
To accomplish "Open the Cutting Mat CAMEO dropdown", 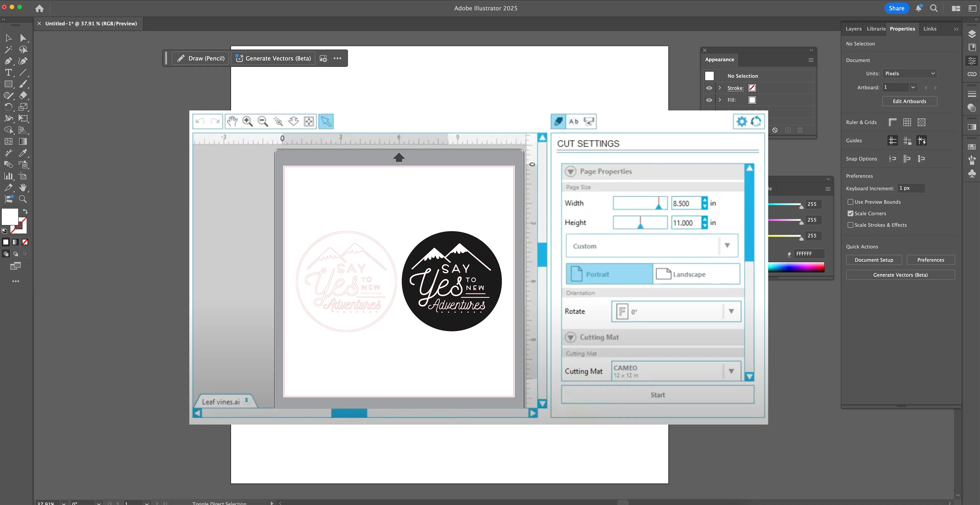I will pos(730,371).
